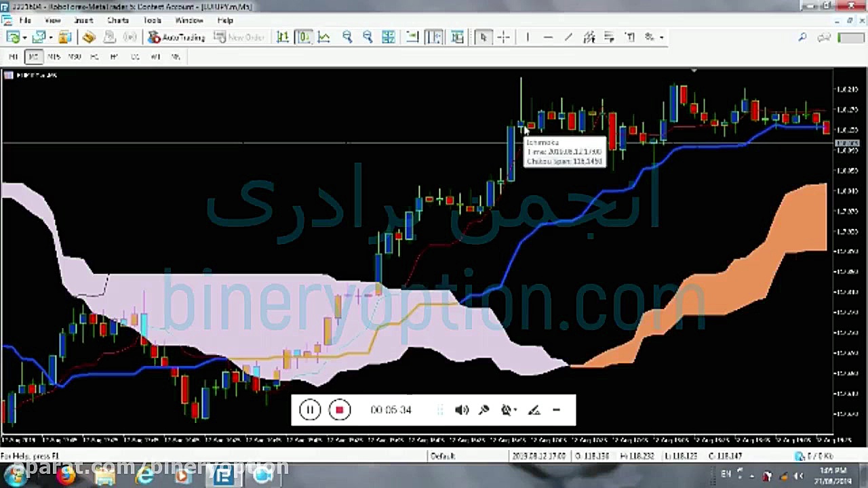Toggle the recorder webcam icon
868x488 pixels.
tap(506, 409)
